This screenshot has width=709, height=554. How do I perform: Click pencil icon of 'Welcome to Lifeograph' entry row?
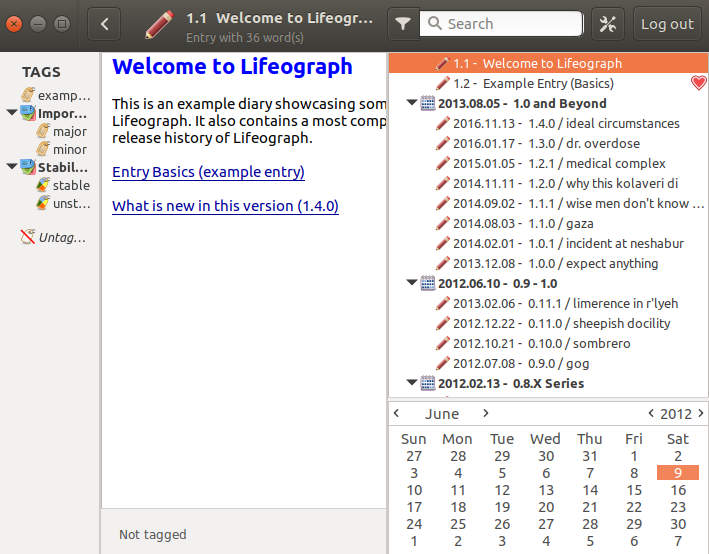(x=443, y=63)
